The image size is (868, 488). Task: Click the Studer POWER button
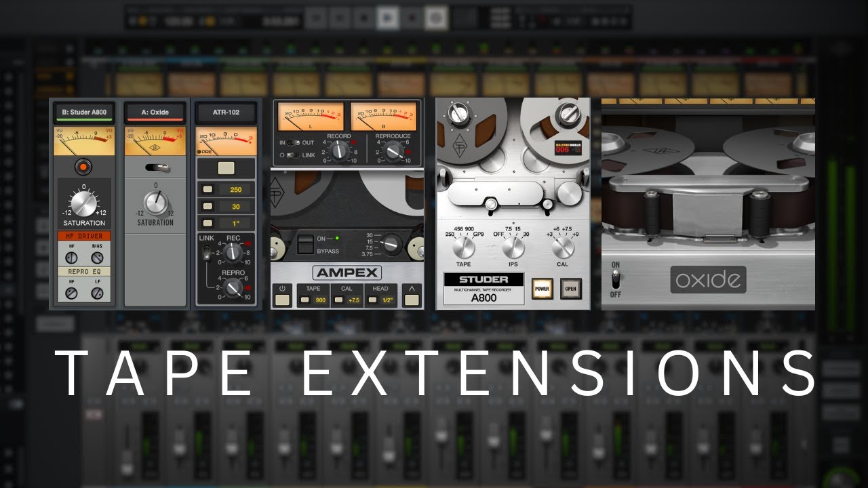[542, 289]
